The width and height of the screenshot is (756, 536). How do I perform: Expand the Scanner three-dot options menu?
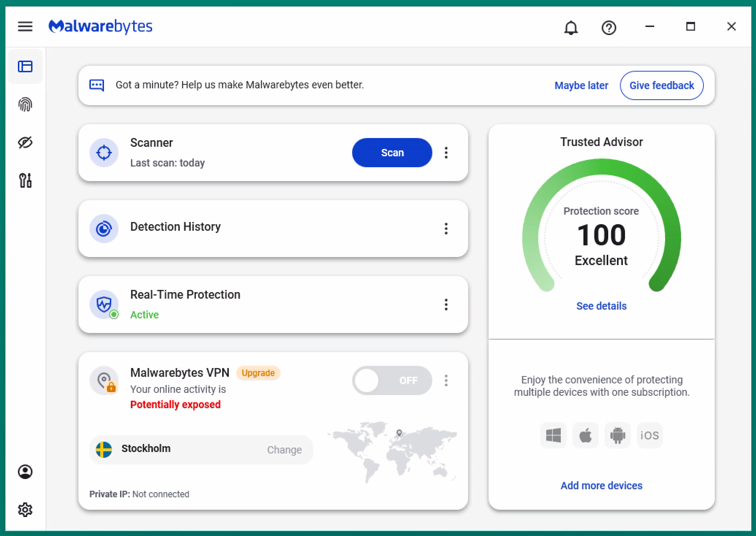(x=446, y=153)
